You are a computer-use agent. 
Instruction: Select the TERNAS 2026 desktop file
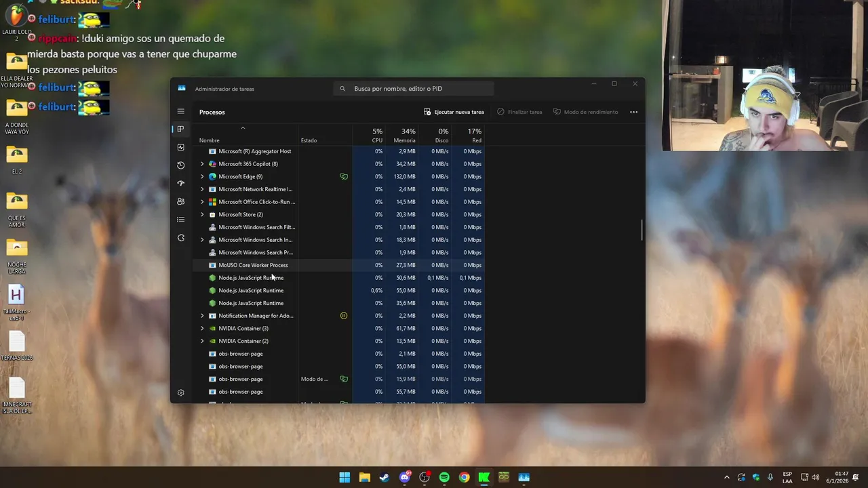(x=16, y=346)
